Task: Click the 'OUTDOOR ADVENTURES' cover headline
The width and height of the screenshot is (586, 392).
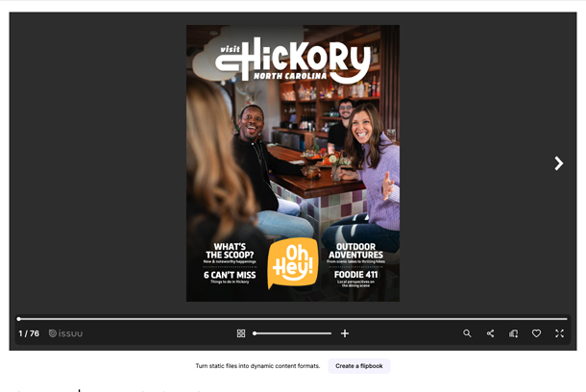Action: 355,251
